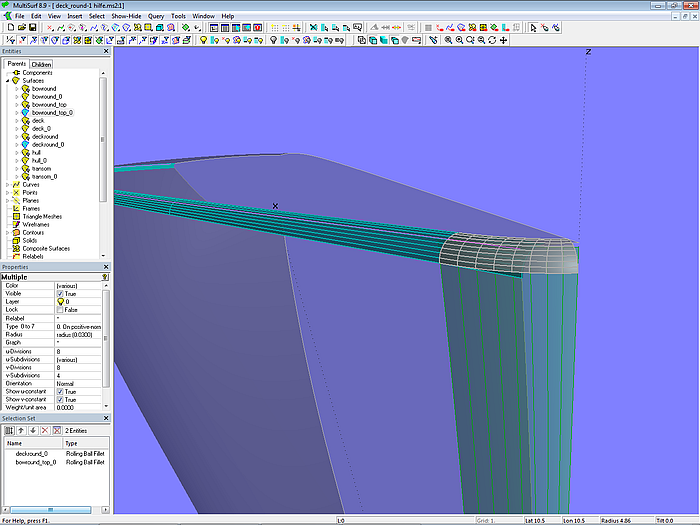Open the Show-Hide menu
700x525 pixels.
click(x=126, y=16)
